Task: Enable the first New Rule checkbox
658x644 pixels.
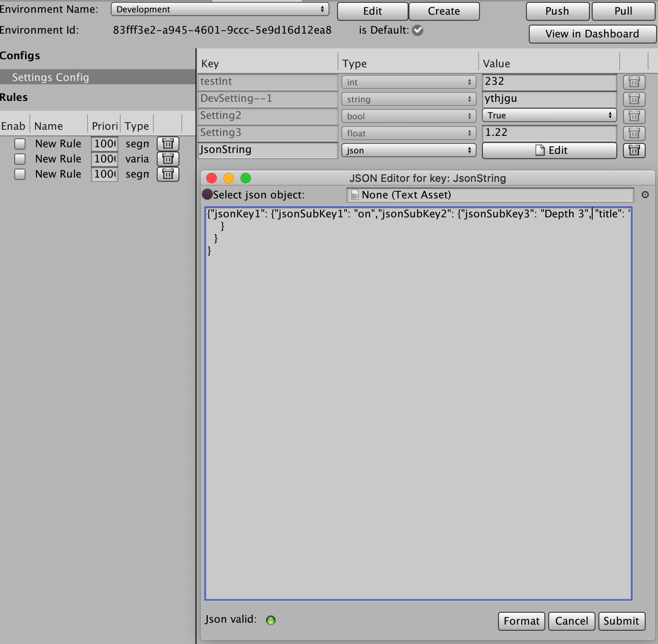Action: coord(20,143)
